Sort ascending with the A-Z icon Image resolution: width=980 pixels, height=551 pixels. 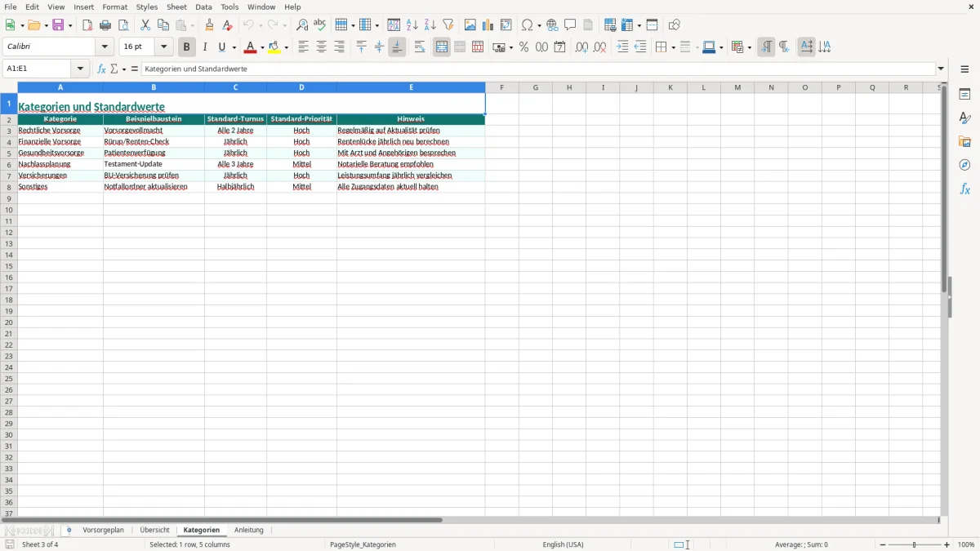(412, 25)
